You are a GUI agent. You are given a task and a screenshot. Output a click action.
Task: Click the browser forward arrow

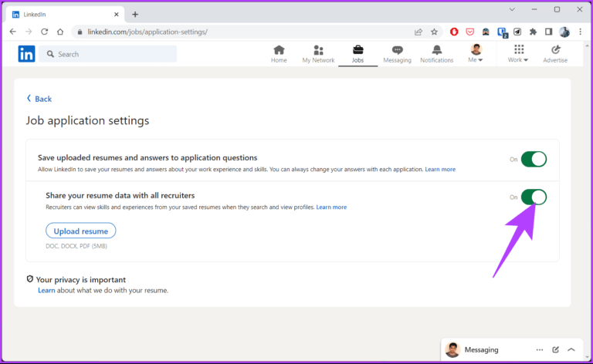29,32
